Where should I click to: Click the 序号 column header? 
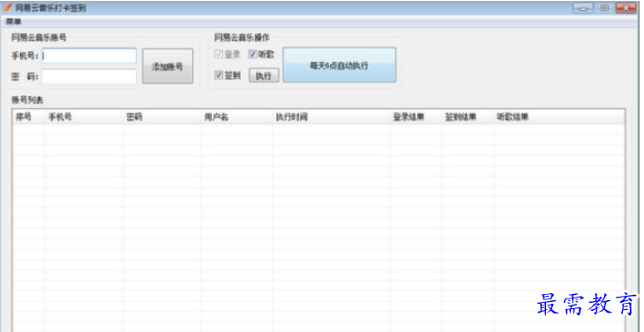point(28,117)
